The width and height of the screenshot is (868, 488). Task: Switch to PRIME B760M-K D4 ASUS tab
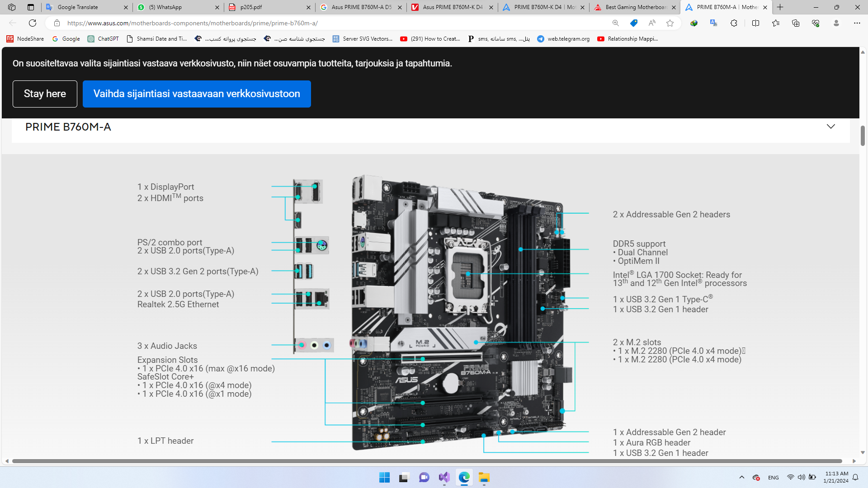click(543, 7)
